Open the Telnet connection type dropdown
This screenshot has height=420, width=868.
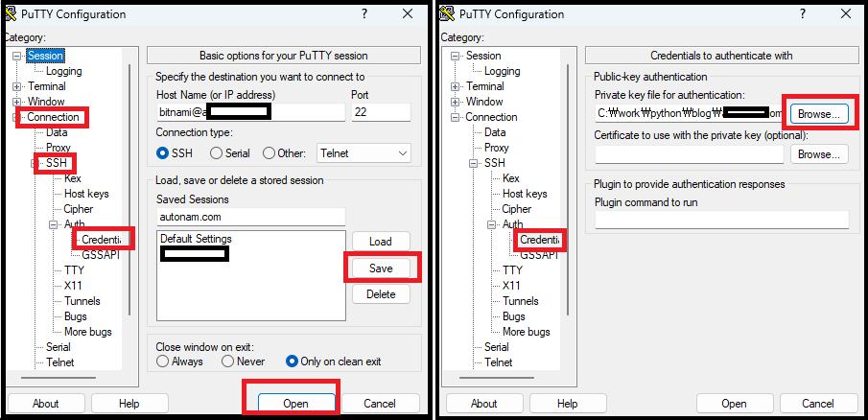click(364, 153)
